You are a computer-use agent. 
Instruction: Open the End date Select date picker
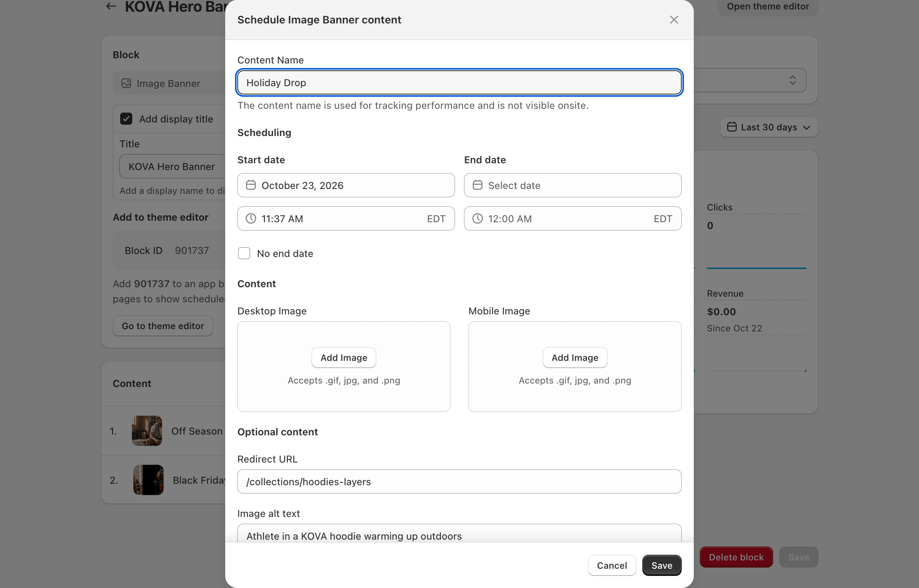pos(572,185)
